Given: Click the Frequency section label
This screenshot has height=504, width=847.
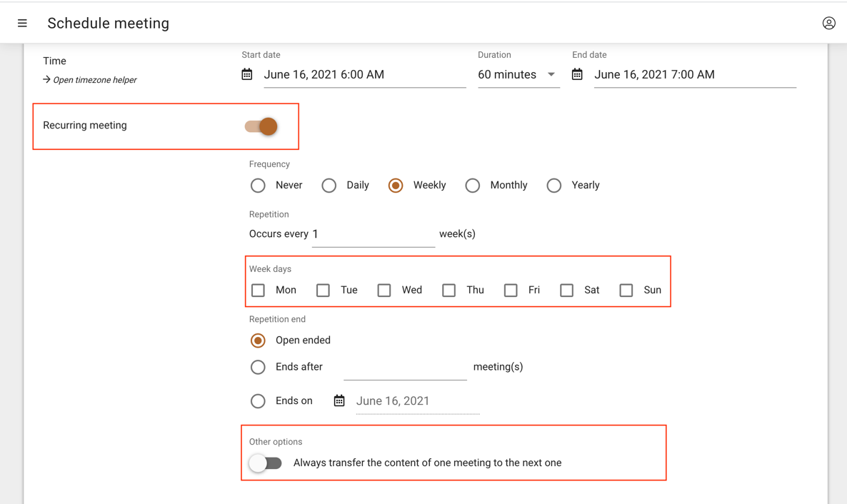Looking at the screenshot, I should point(269,164).
